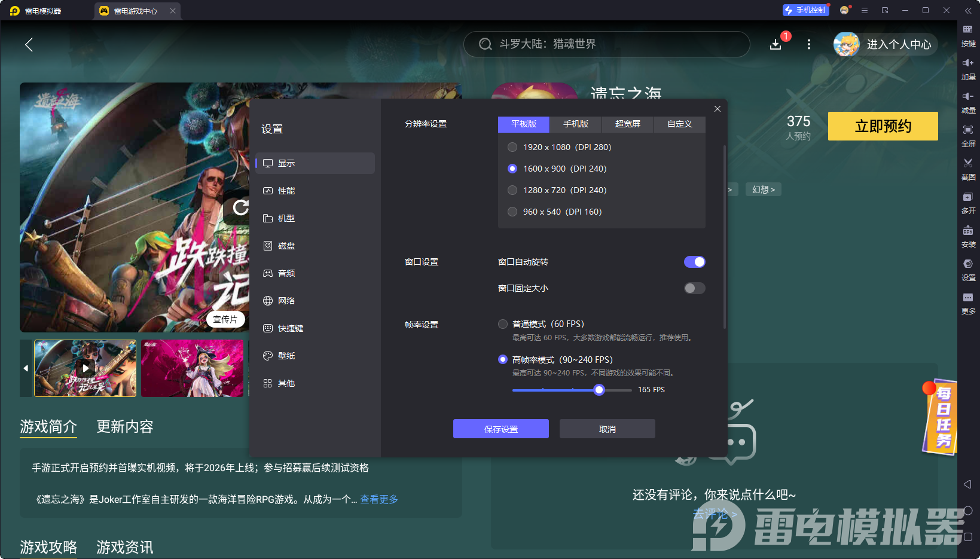This screenshot has width=980, height=559.
Task: Click the settings dialog scrollbar
Action: pos(725,237)
